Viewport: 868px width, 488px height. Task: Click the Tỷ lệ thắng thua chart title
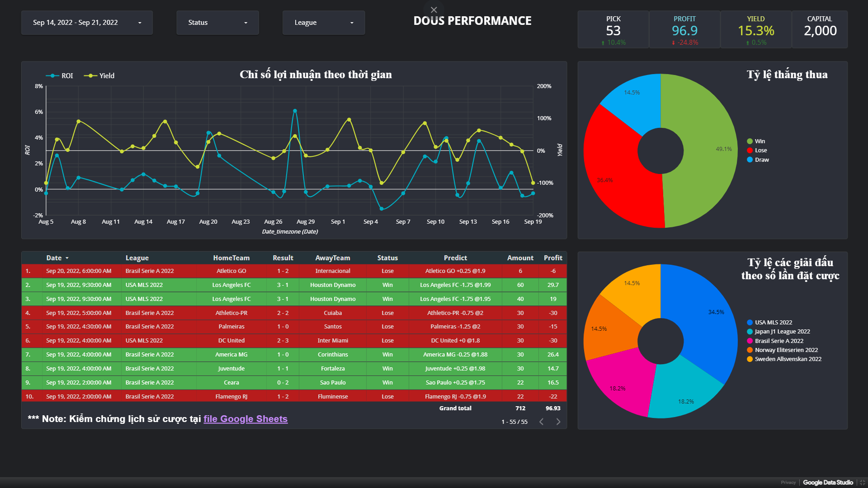pyautogui.click(x=787, y=75)
